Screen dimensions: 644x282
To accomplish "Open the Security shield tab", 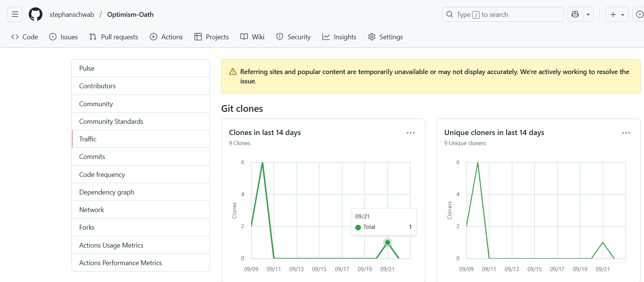I will point(294,37).
